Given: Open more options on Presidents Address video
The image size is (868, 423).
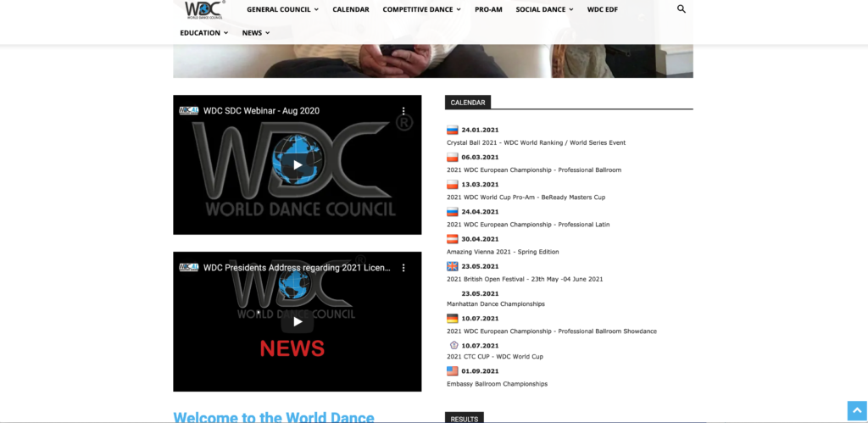Looking at the screenshot, I should coord(403,268).
